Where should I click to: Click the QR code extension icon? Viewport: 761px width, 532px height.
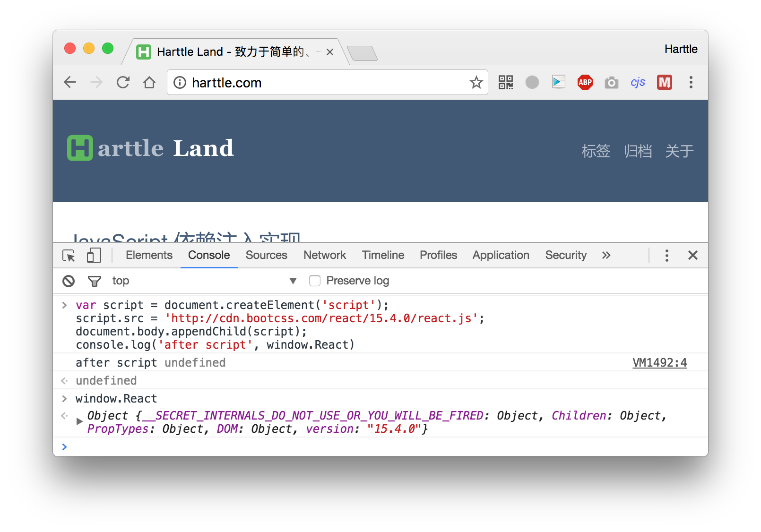(505, 82)
